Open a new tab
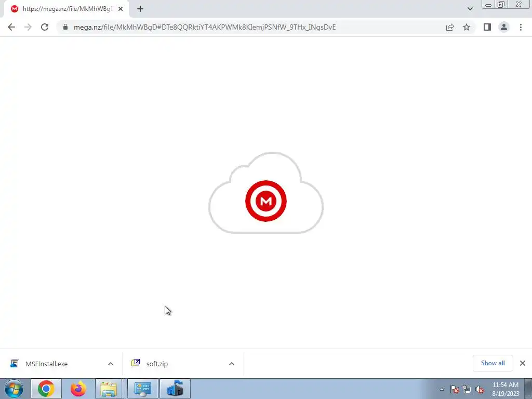Screen dimensions: 532x399 pyautogui.click(x=140, y=9)
